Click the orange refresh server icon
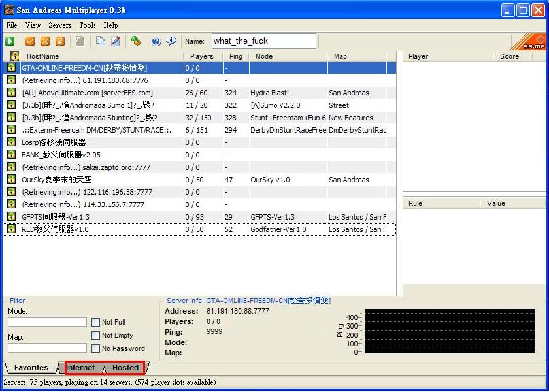 pos(60,41)
